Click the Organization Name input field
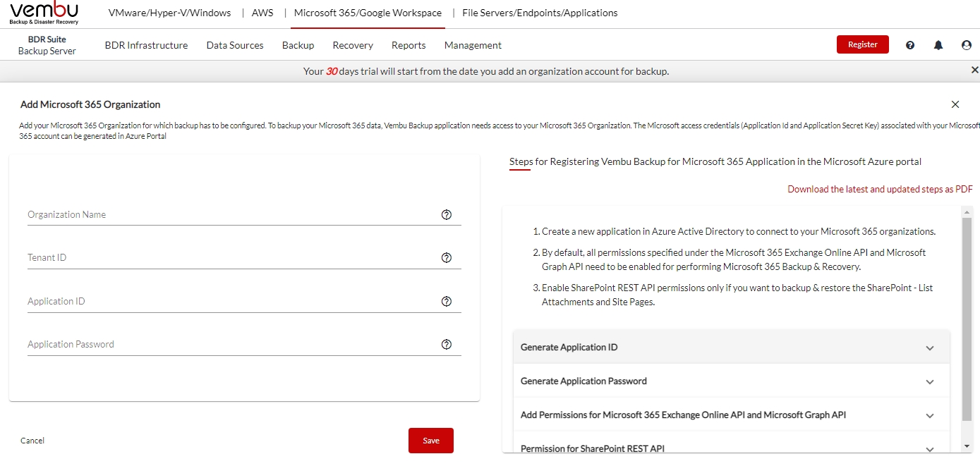 [x=212, y=214]
